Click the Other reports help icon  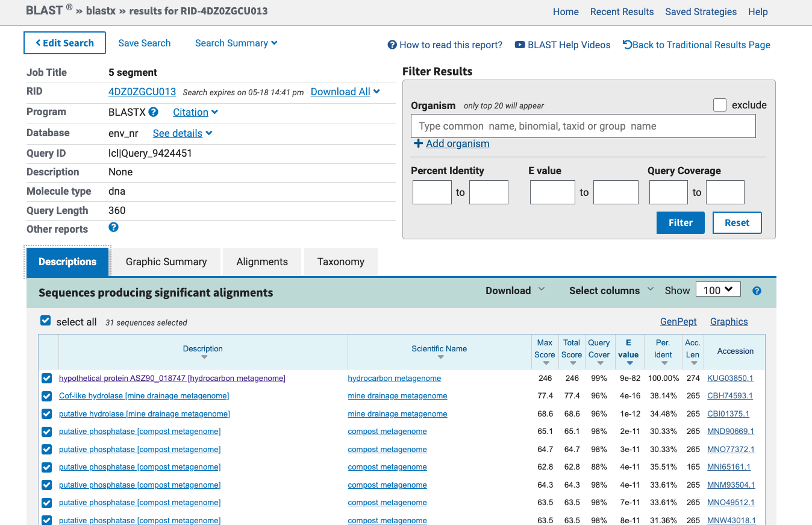pos(113,227)
